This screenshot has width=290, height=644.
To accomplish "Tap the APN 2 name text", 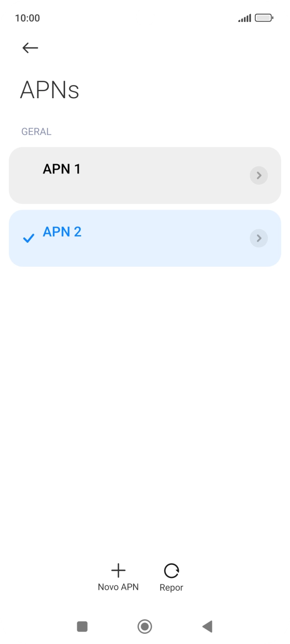I will [x=62, y=232].
